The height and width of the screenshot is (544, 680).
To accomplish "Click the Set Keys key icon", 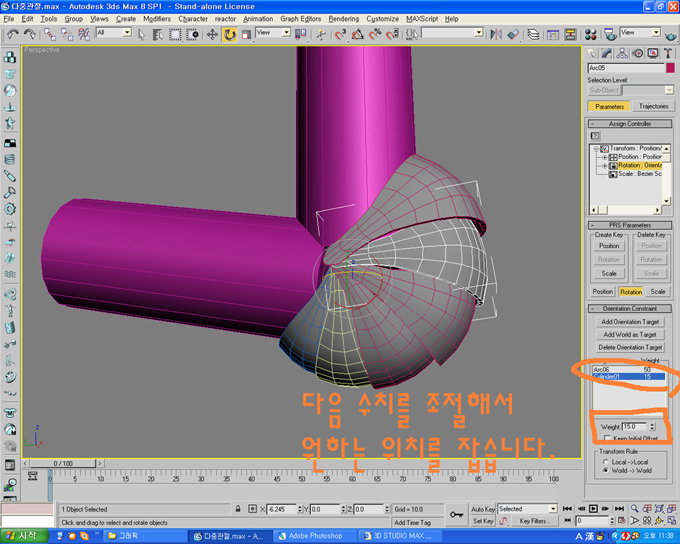I will (456, 515).
